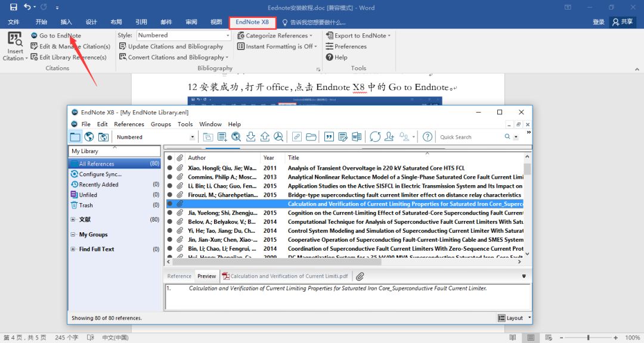
Task: Click the Open File folder icon
Action: [x=311, y=136]
